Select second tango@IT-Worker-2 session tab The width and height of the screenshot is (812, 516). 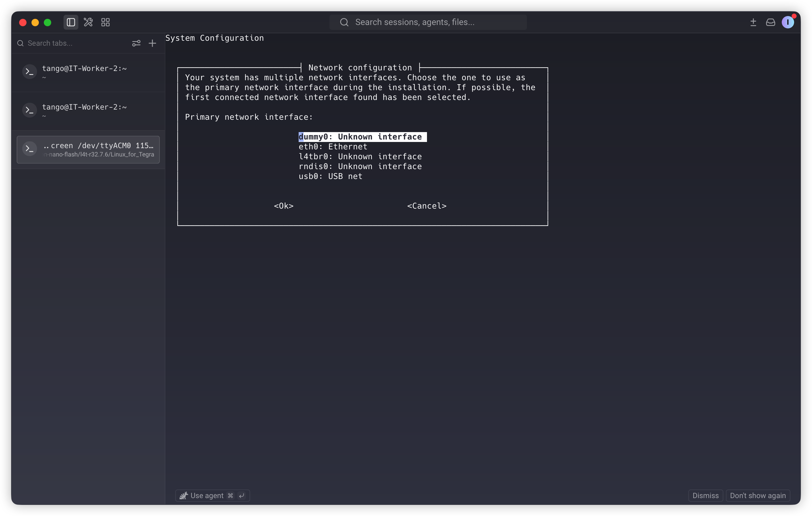click(88, 110)
